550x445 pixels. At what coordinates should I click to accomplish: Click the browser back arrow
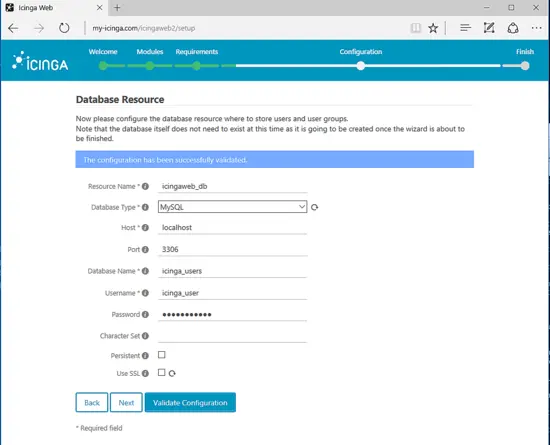(x=13, y=28)
